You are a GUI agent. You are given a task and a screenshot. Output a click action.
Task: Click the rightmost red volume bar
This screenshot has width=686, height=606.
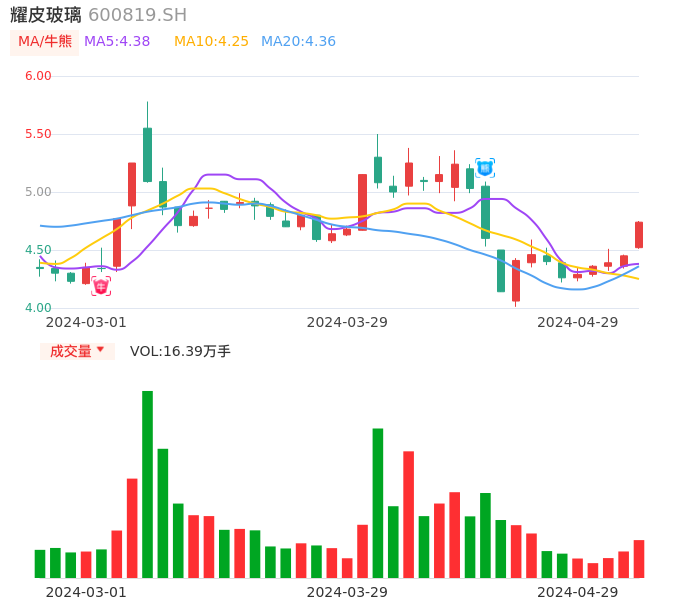click(639, 559)
